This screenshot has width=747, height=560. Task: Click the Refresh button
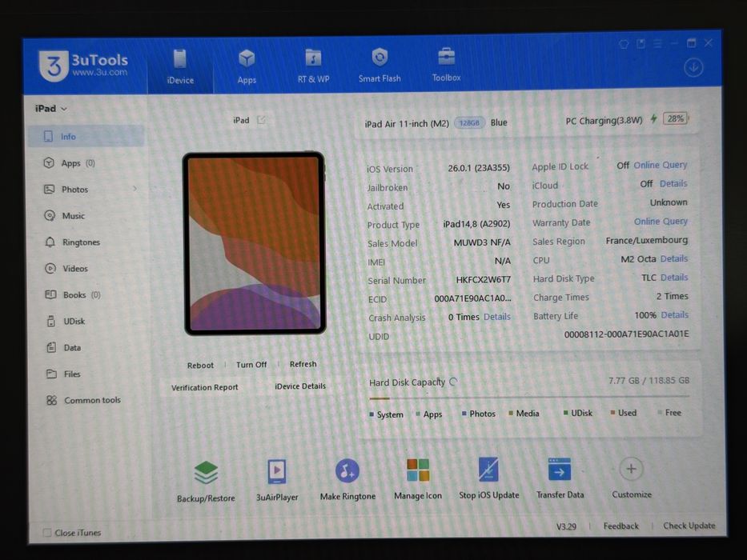(303, 364)
